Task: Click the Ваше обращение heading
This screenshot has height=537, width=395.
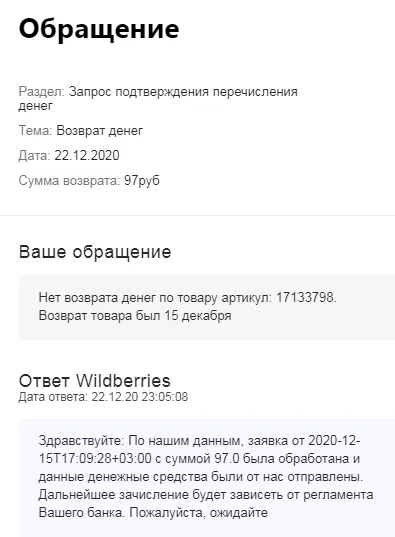Action: [95, 252]
